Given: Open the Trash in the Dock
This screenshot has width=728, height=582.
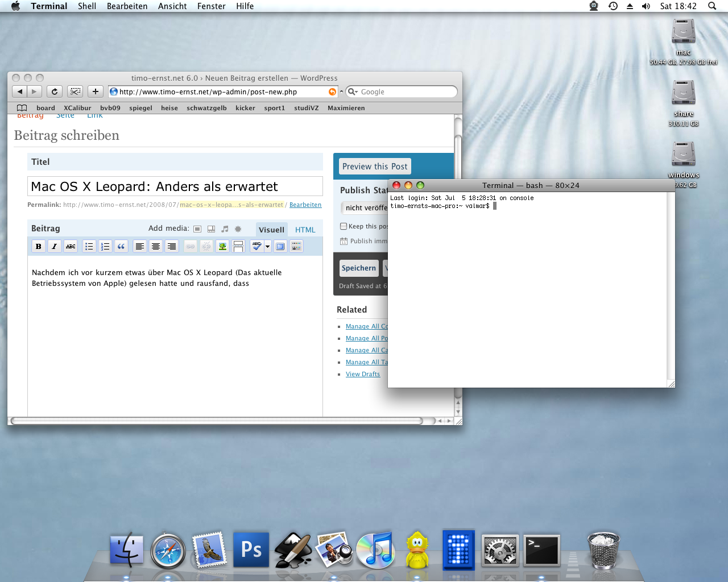Looking at the screenshot, I should tap(603, 550).
